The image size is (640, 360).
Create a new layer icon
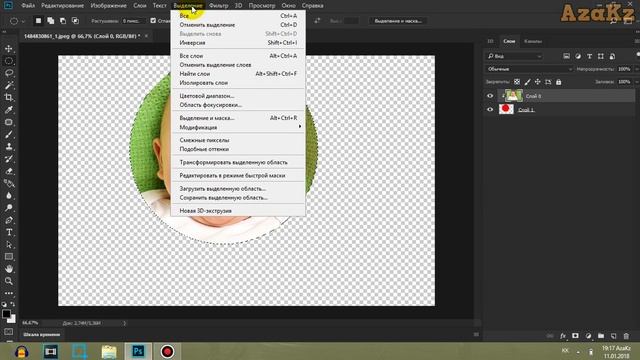(613, 336)
